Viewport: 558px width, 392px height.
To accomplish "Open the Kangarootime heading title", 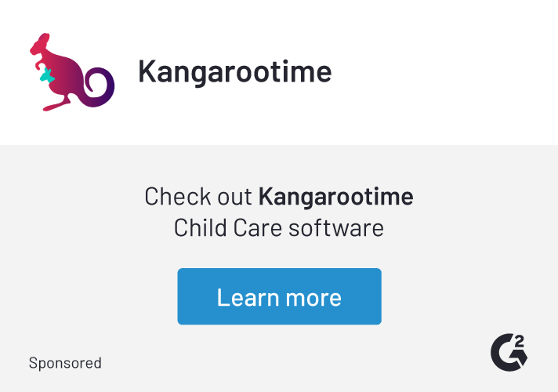I will [234, 72].
